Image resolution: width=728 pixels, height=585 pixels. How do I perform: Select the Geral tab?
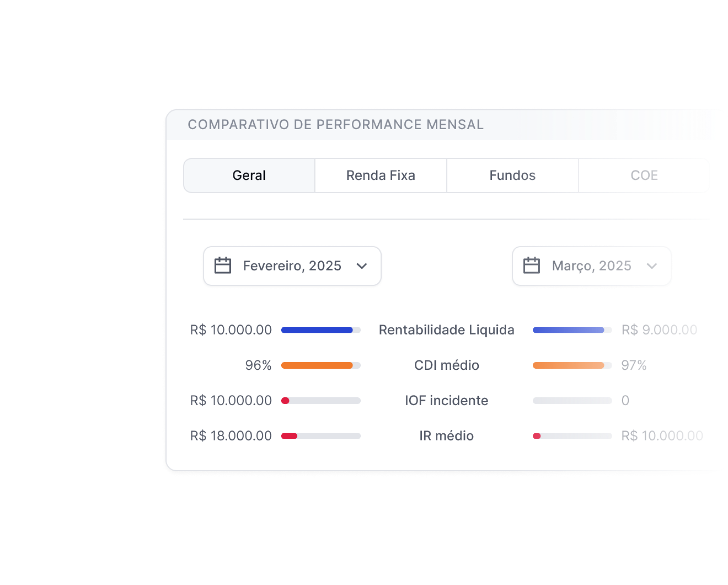(x=249, y=175)
